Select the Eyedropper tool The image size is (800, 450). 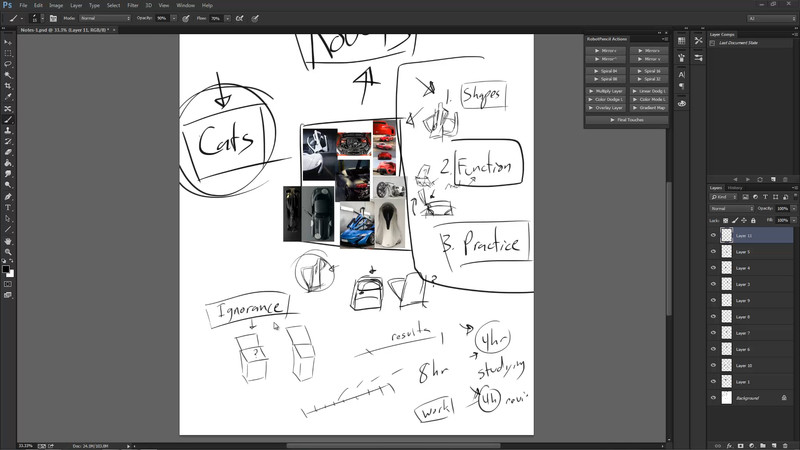point(8,97)
